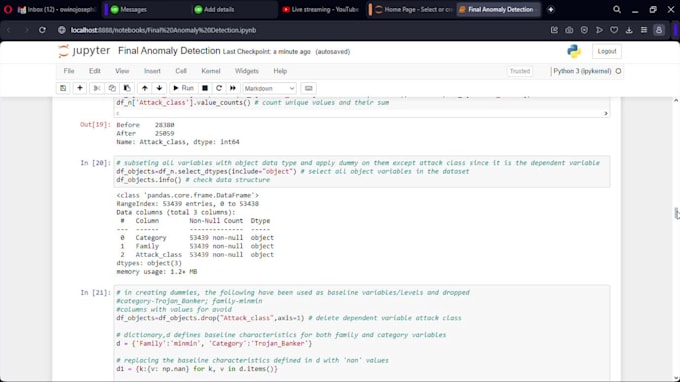Screen dimensions: 680x382
Task: Open the Widgets menu
Action: (246, 71)
